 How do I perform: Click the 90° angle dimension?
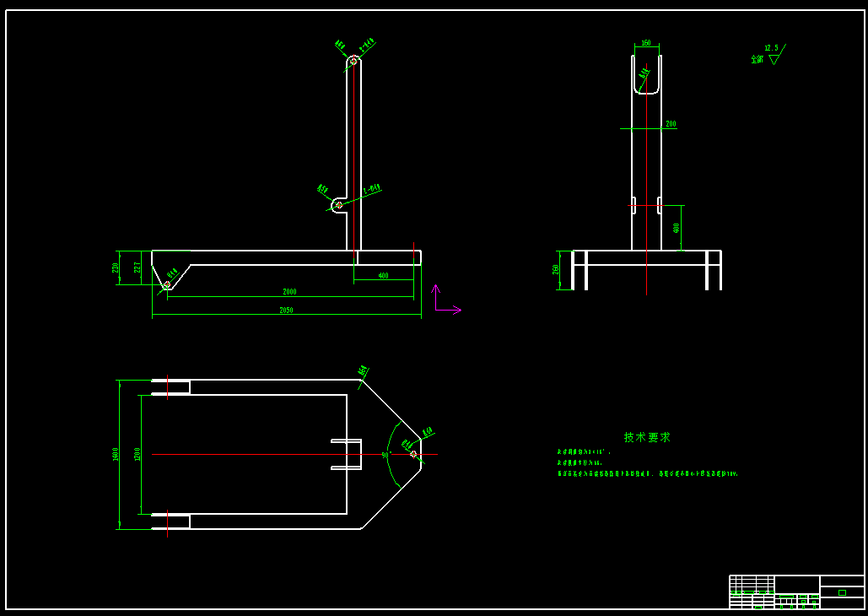click(x=386, y=456)
